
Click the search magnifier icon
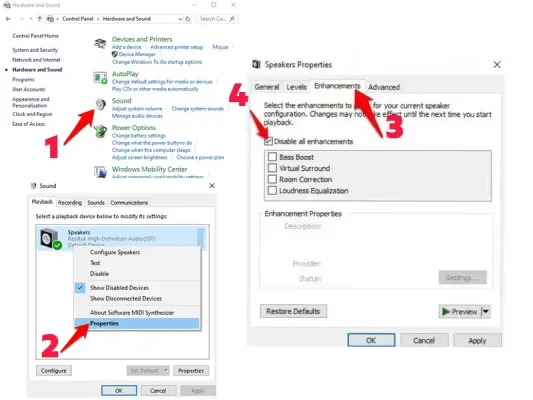[232, 19]
